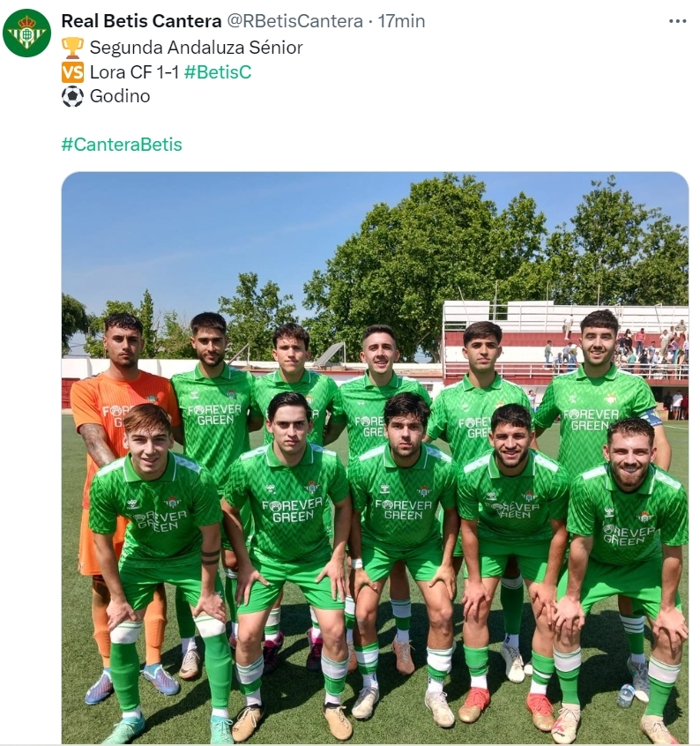Viewport: 700px width, 746px height.
Task: Open the three-dot more options menu
Action: click(677, 21)
